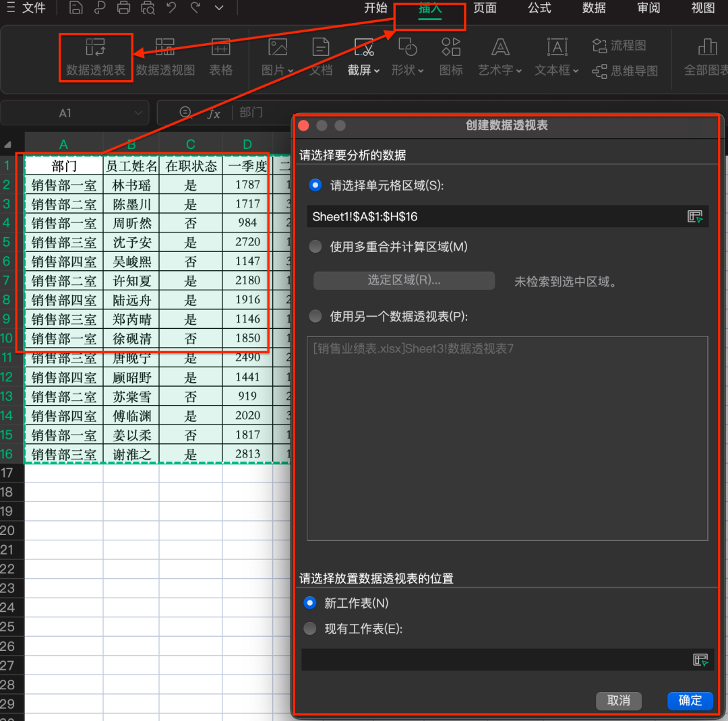
Task: Select the 数据透视表 (PivotTable) tool
Action: coord(96,57)
